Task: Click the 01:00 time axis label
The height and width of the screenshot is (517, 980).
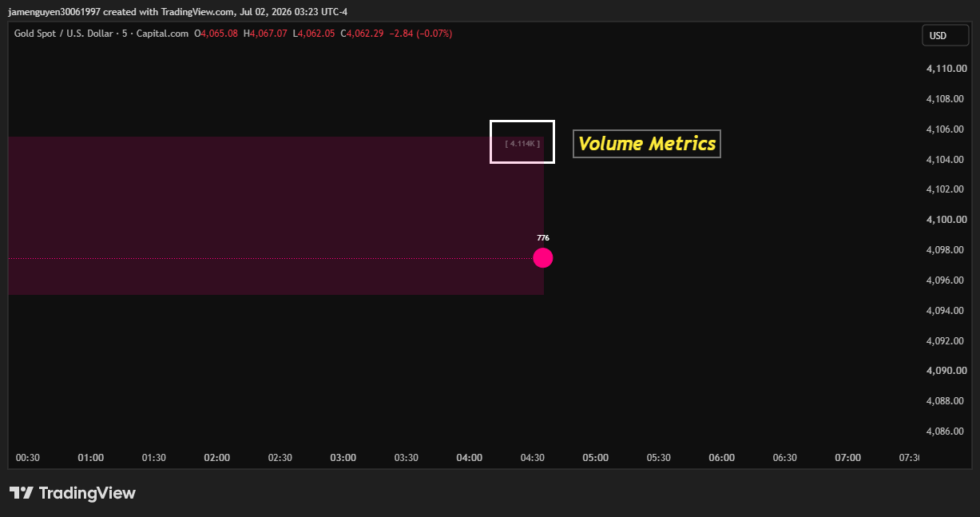Action: pos(90,458)
